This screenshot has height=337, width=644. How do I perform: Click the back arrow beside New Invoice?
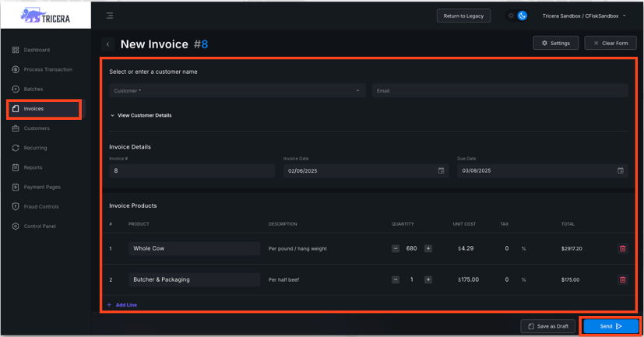[x=108, y=44]
